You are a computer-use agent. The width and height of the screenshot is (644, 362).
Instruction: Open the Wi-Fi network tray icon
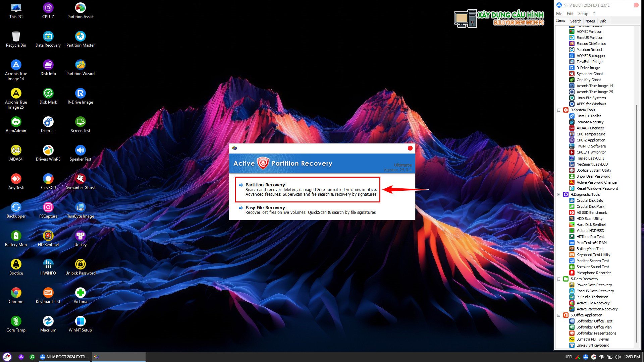coord(602,357)
